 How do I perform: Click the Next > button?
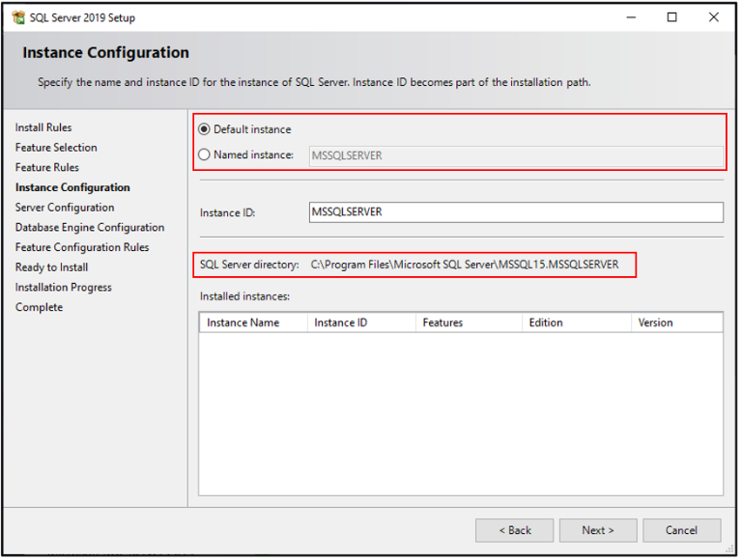[598, 531]
